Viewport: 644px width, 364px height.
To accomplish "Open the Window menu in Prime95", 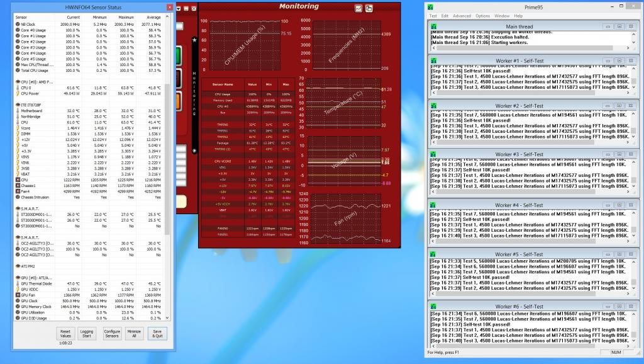I will 502,16.
